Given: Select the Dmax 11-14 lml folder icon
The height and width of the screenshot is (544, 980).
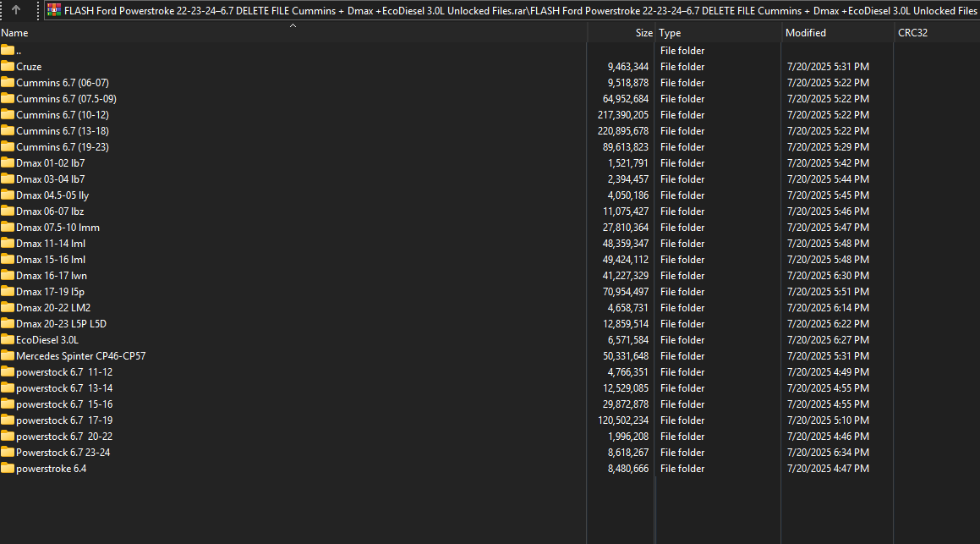Looking at the screenshot, I should point(8,244).
